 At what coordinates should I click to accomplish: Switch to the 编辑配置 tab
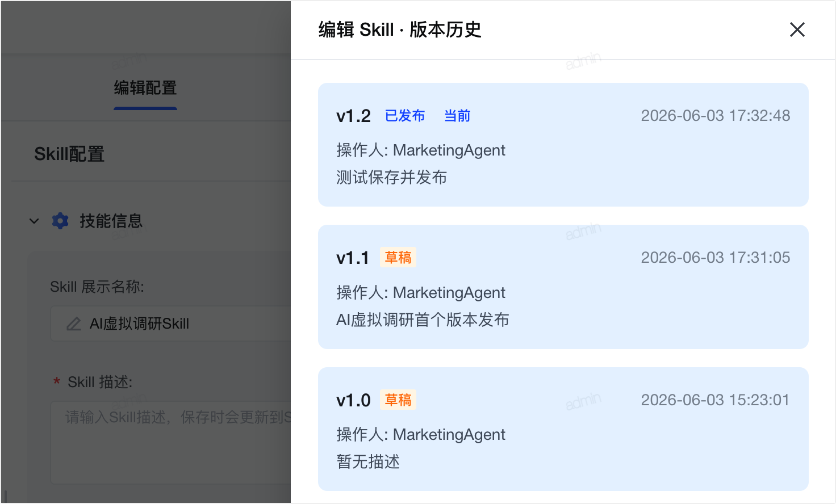(145, 88)
